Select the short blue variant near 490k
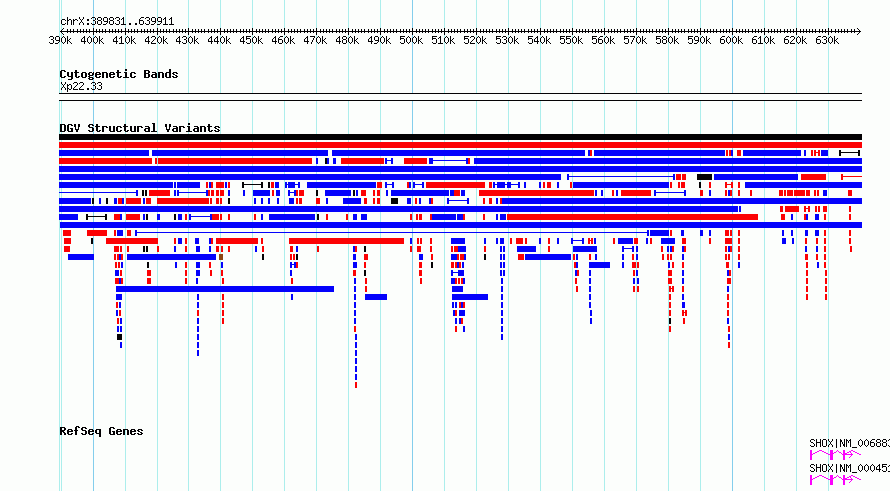 coord(376,297)
